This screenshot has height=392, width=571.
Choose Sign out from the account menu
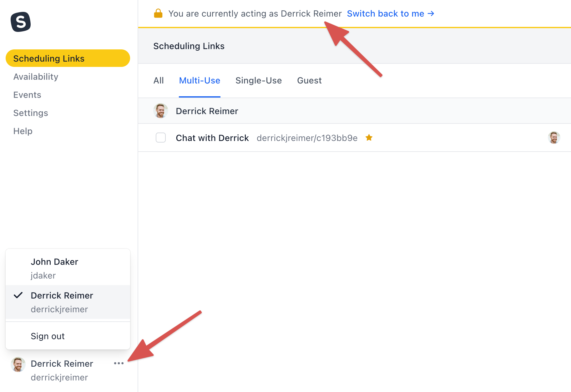(x=48, y=336)
